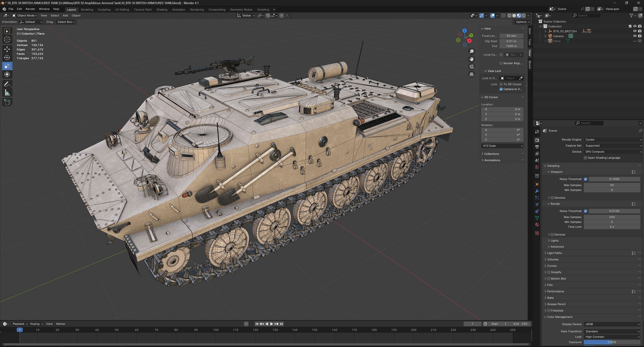Image resolution: width=644 pixels, height=347 pixels.
Task: Select the Annotate tool
Action: 7,84
